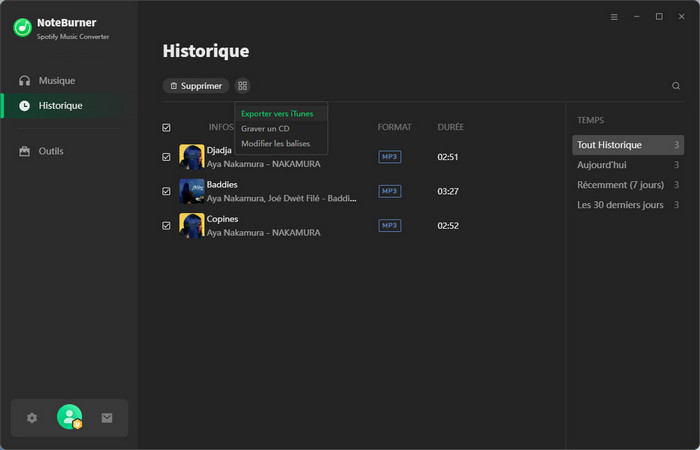Filter by Les 30 derniers jours

click(x=628, y=205)
